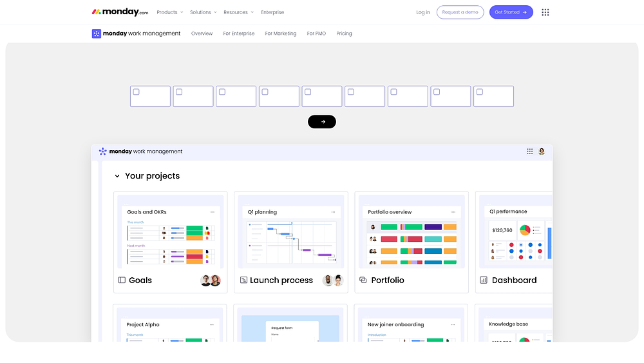Click the board icon beside Goals
The height and width of the screenshot is (363, 644).
pyautogui.click(x=122, y=280)
